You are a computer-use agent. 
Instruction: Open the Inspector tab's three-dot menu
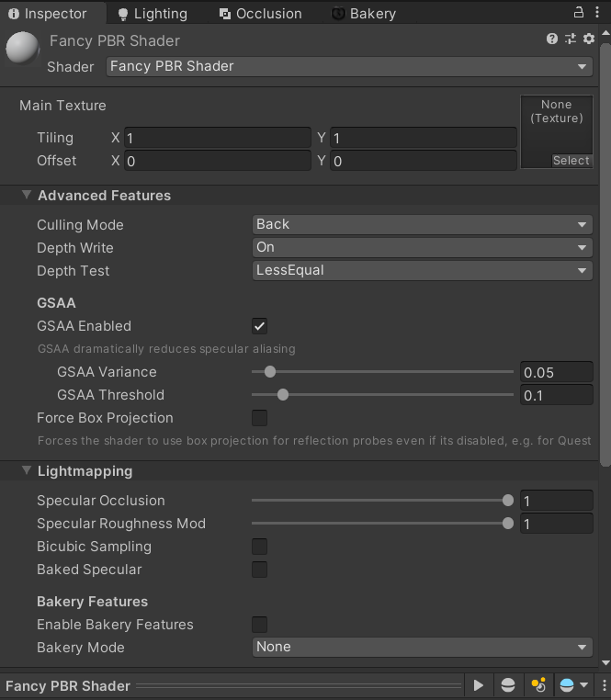click(x=599, y=12)
